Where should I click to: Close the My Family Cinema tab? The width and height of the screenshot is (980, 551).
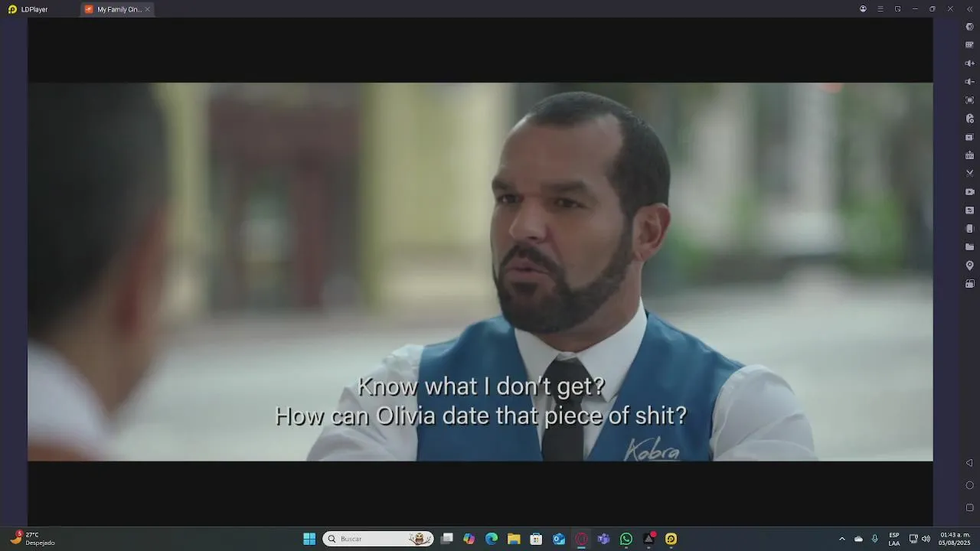click(x=148, y=9)
